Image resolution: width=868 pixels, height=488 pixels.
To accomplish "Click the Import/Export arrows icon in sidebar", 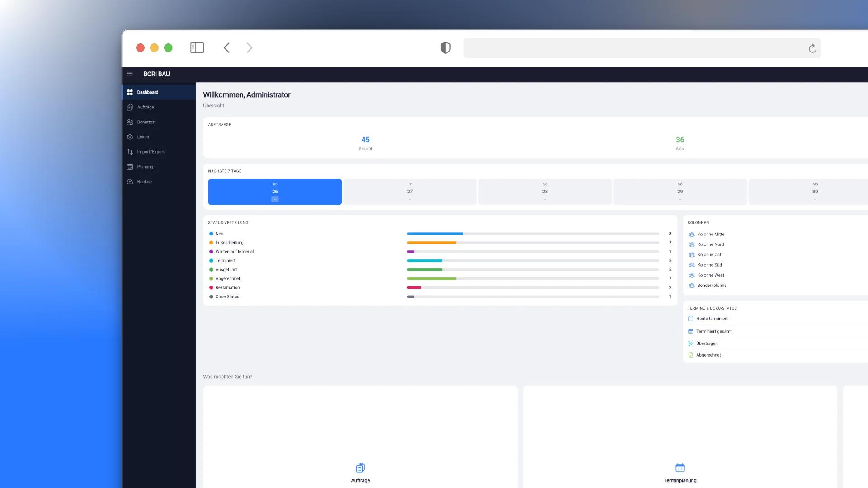I will pyautogui.click(x=130, y=152).
